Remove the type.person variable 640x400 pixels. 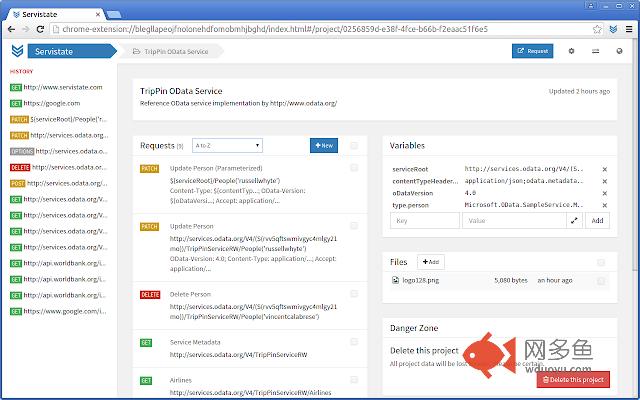(604, 205)
